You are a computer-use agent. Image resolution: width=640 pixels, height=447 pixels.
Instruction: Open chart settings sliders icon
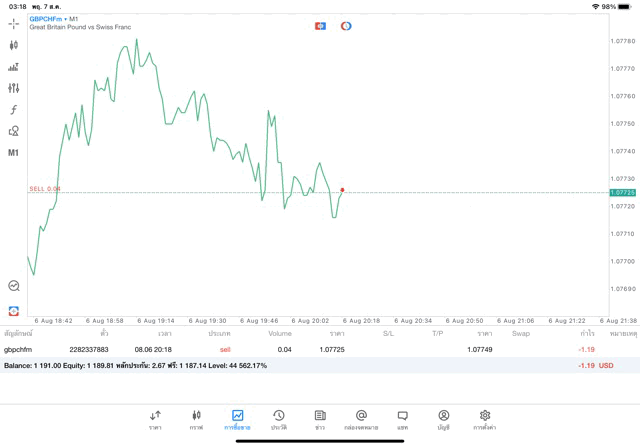pyautogui.click(x=13, y=88)
